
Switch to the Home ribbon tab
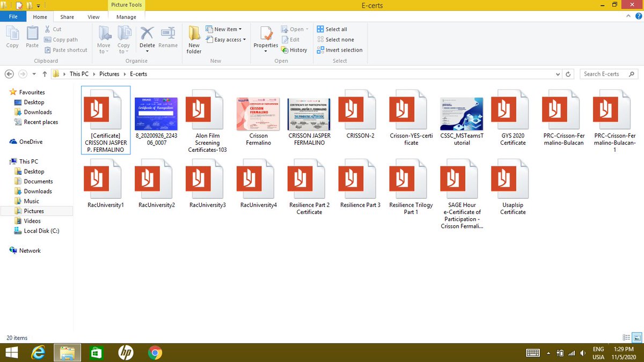click(x=40, y=17)
